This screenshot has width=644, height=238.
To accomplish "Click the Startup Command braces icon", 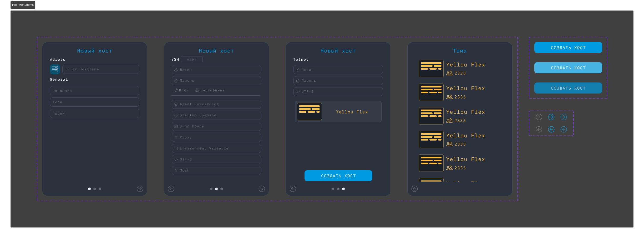I will pos(176,115).
